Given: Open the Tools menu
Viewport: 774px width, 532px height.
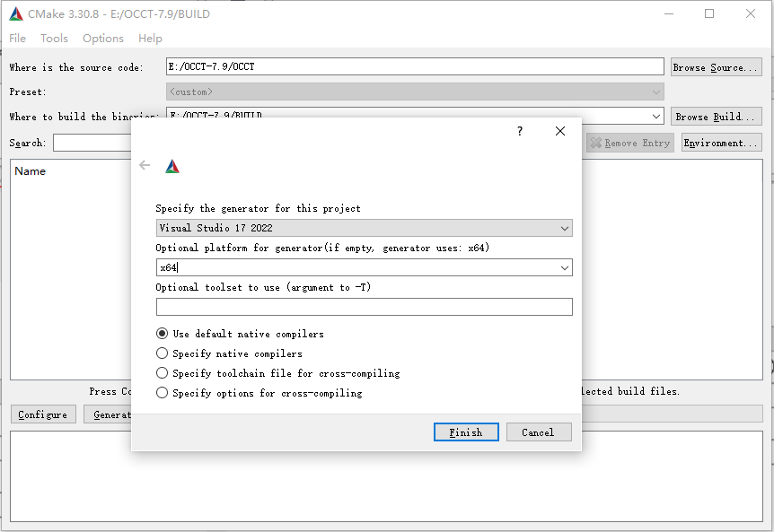Looking at the screenshot, I should 54,39.
